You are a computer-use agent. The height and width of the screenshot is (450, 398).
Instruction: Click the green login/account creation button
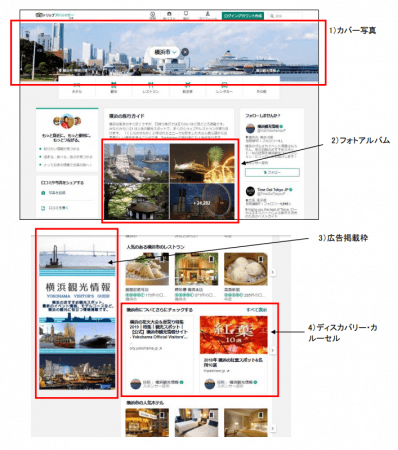tap(243, 16)
